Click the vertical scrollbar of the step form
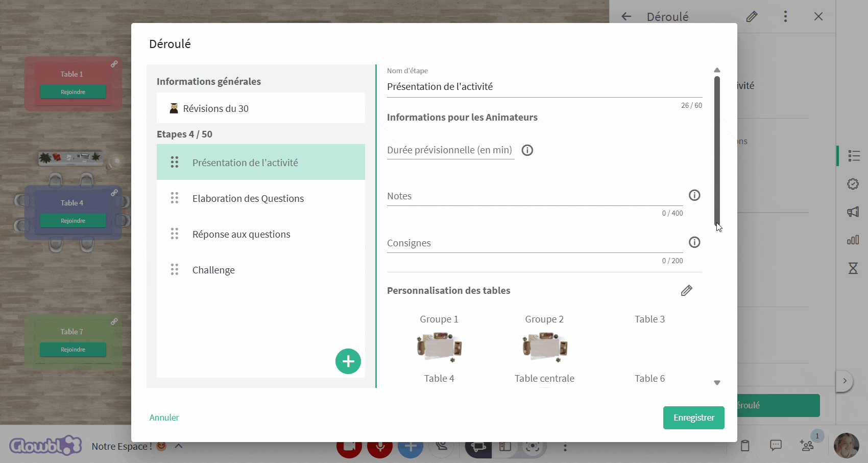The image size is (868, 463). tap(717, 150)
